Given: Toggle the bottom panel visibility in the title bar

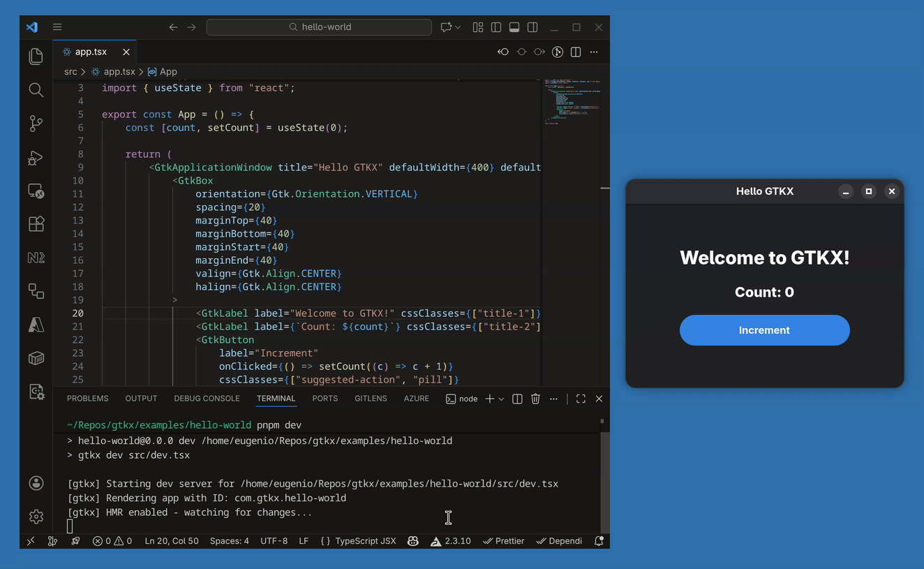Looking at the screenshot, I should tap(514, 27).
